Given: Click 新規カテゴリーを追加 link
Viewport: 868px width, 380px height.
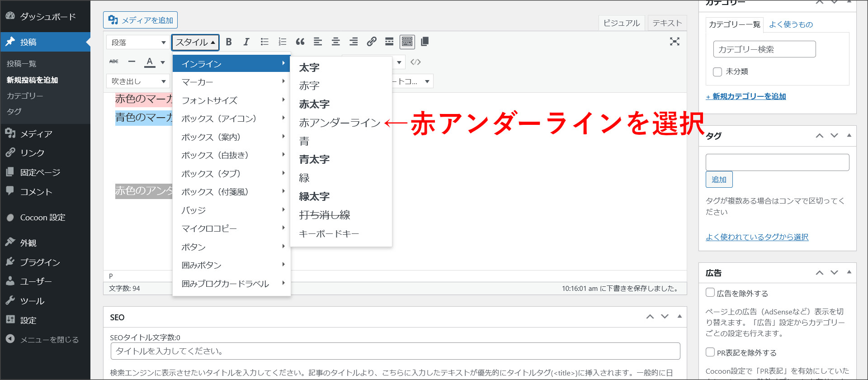Looking at the screenshot, I should tap(746, 96).
